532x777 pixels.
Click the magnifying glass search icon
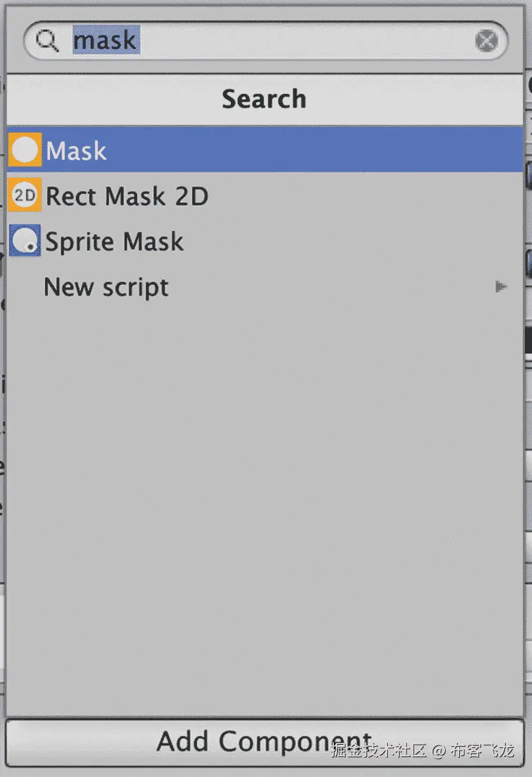pos(47,41)
